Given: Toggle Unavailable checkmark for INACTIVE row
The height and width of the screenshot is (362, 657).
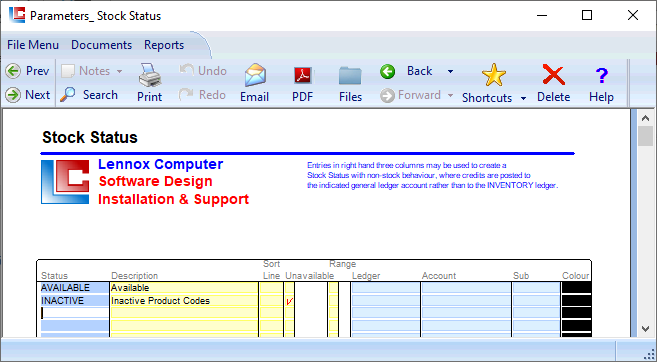Looking at the screenshot, I should 289,301.
